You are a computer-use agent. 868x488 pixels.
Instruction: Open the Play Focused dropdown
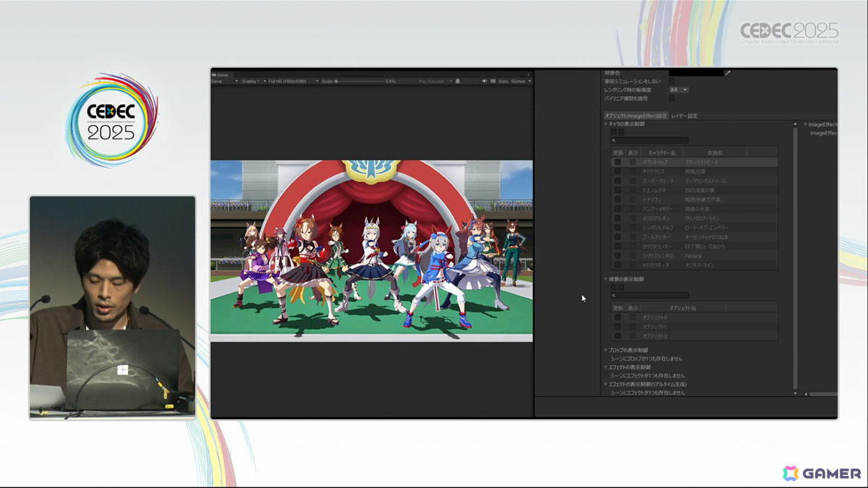point(435,81)
